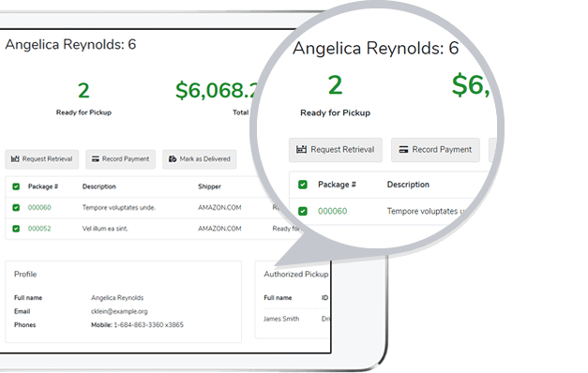
Task: Toggle the magnified checkbox for package 000060
Action: [303, 212]
